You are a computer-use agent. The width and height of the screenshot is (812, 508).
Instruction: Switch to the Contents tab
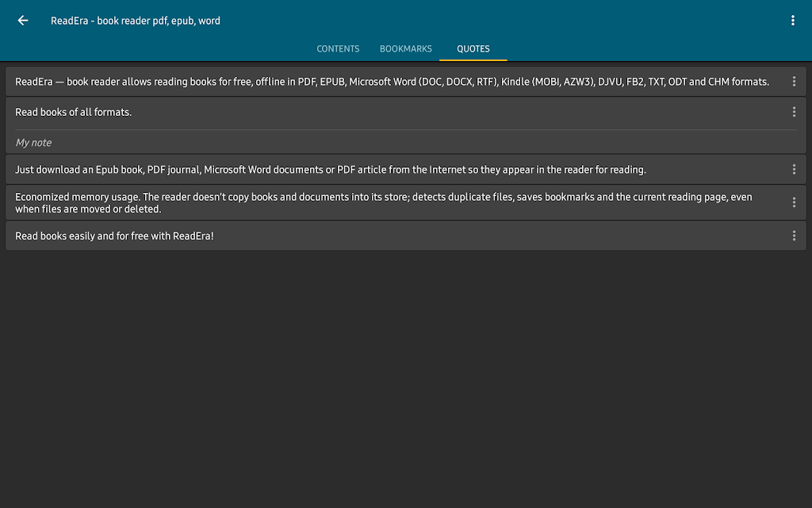coord(338,49)
